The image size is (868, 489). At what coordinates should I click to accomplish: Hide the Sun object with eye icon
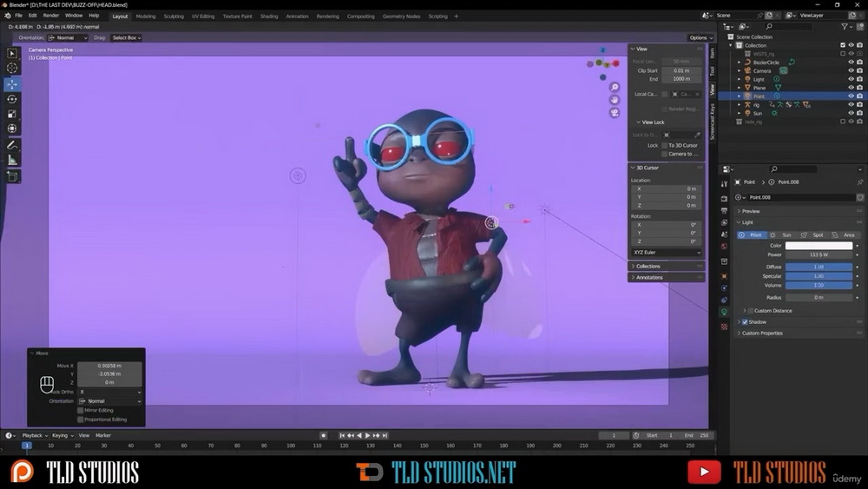click(x=852, y=114)
